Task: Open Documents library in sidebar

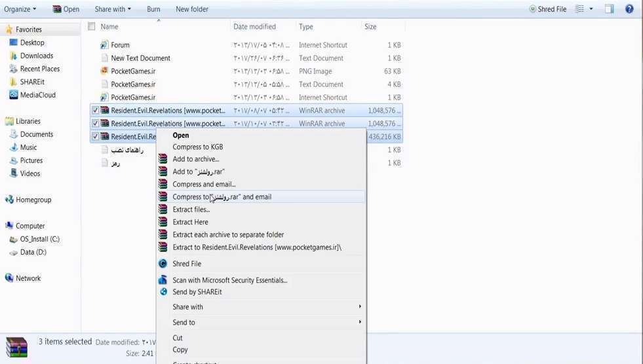Action: click(x=37, y=134)
